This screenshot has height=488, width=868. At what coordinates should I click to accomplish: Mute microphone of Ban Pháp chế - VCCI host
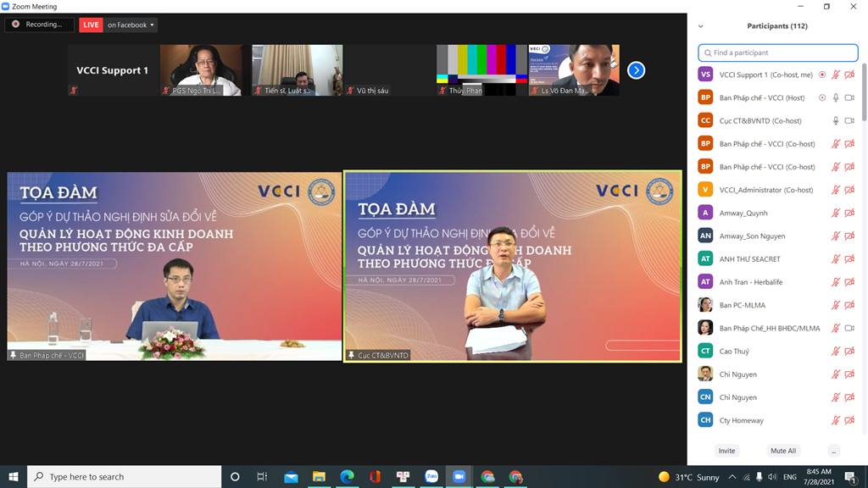pyautogui.click(x=836, y=98)
